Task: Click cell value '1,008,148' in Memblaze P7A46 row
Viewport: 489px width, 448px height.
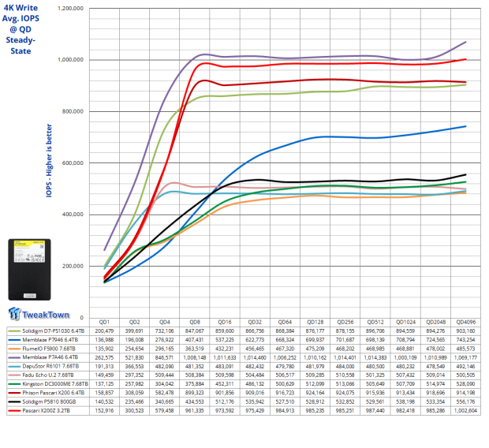Action: pos(195,357)
